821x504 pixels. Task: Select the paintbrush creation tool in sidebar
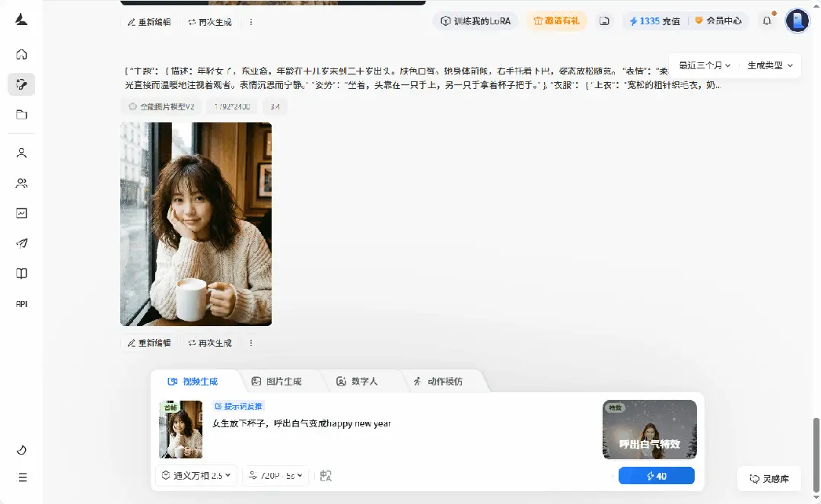[x=21, y=84]
